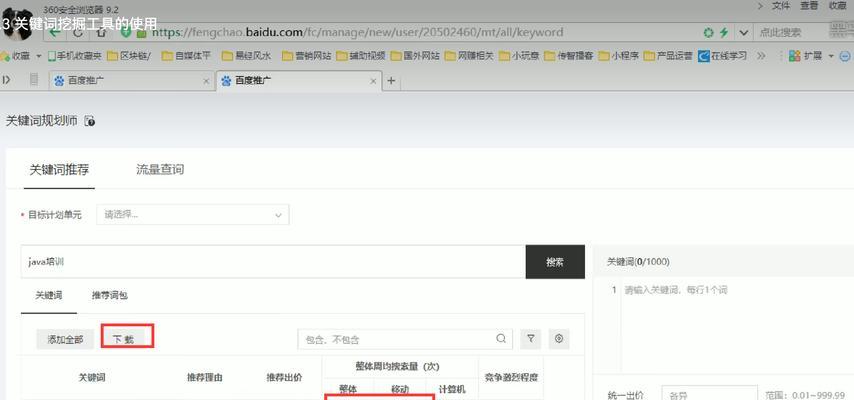Toggle the sidebar panel arrow left of tabs
This screenshot has width=854, height=400.
pos(7,80)
